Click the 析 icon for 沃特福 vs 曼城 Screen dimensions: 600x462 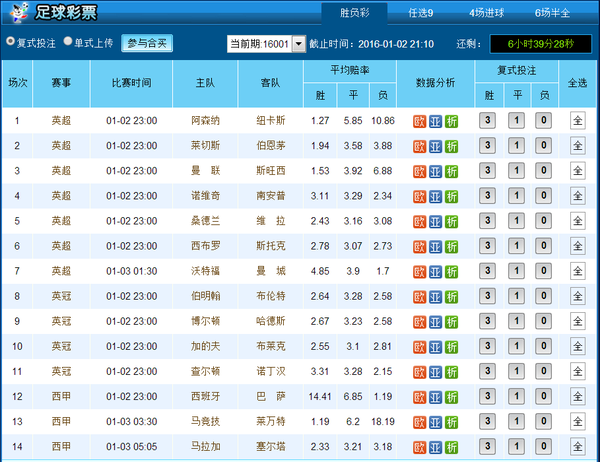click(452, 271)
